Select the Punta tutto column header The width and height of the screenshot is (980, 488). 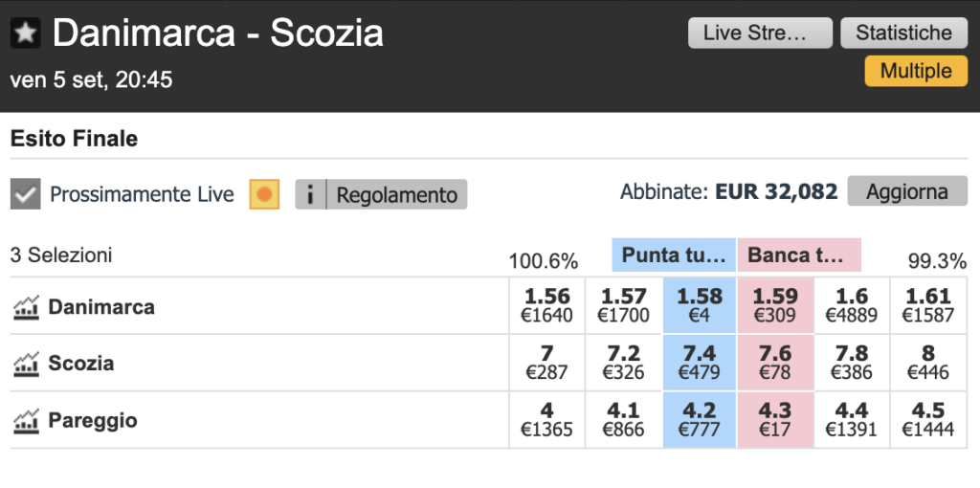[x=675, y=255]
